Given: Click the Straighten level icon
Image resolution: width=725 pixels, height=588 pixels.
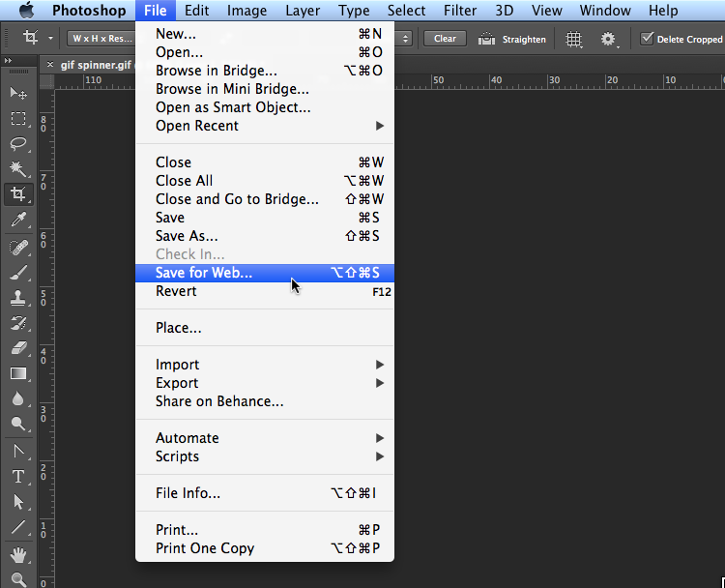Looking at the screenshot, I should pos(486,39).
